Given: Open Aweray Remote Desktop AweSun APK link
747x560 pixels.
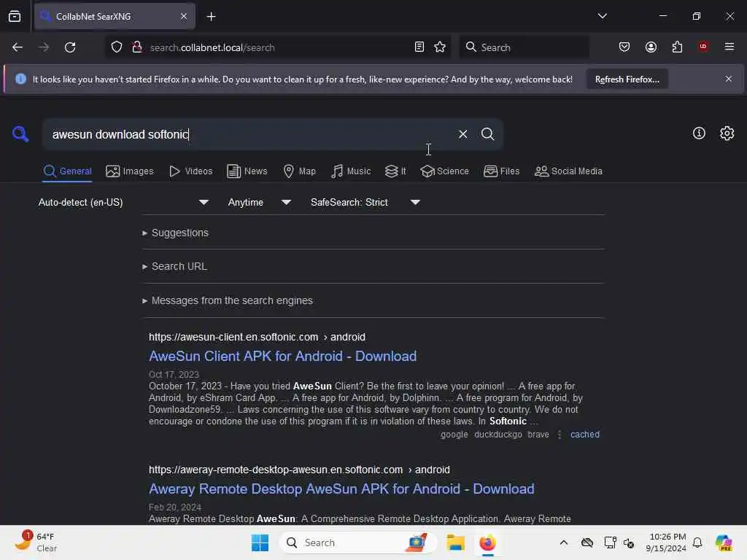Looking at the screenshot, I should click(341, 489).
